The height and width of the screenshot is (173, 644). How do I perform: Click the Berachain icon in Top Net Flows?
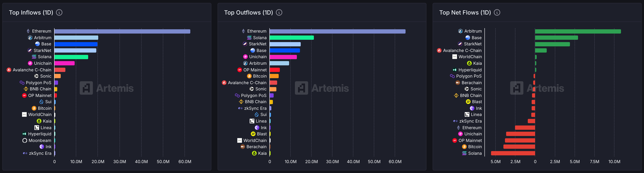tap(458, 82)
